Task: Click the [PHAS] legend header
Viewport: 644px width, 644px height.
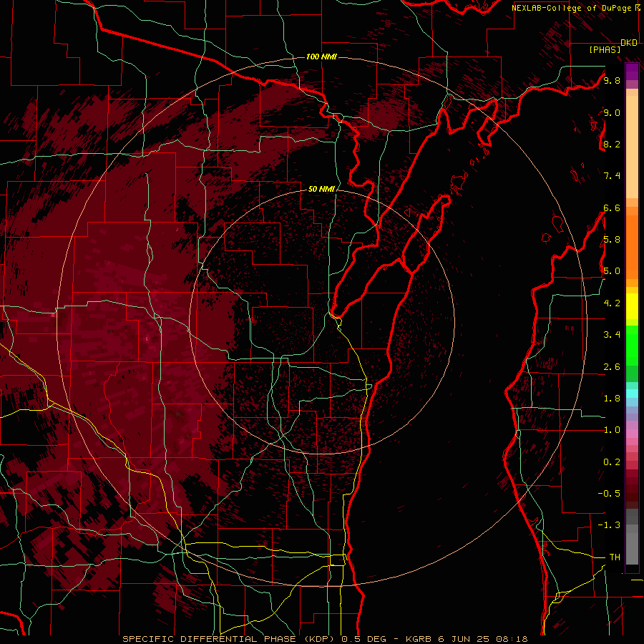Action: tap(605, 50)
